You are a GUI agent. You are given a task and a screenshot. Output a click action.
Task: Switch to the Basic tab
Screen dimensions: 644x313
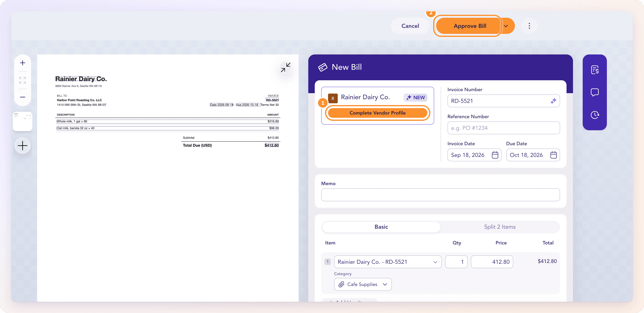click(381, 227)
